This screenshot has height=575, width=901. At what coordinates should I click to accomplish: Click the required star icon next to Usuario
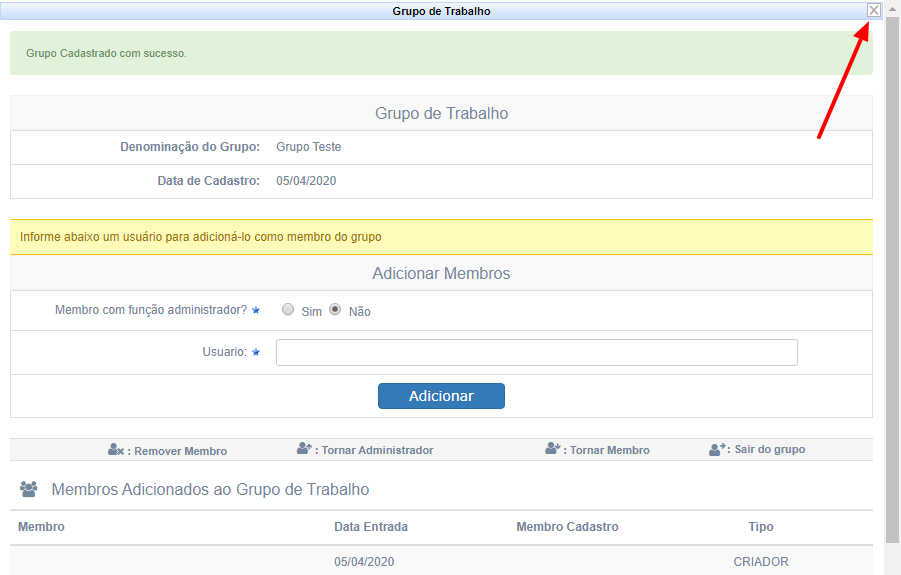256,352
